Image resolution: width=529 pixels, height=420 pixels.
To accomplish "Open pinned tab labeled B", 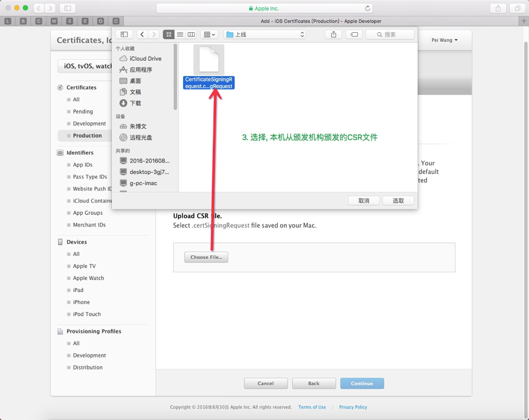I will point(24,21).
